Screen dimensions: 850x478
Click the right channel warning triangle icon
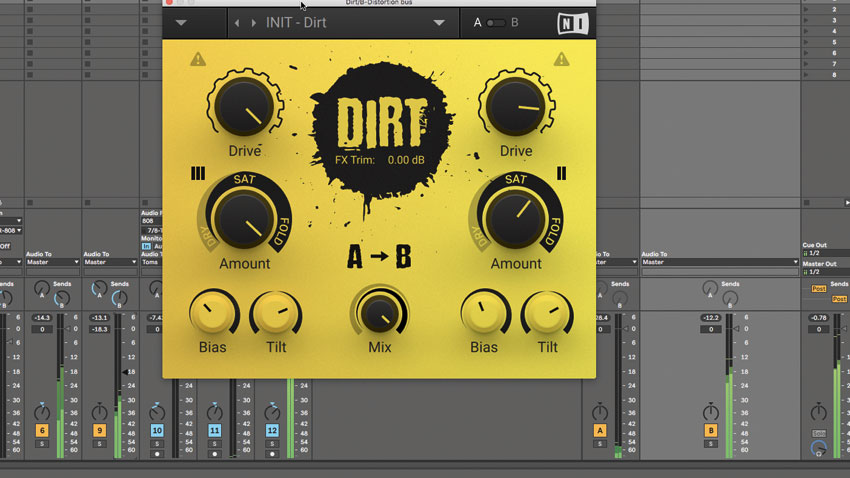coord(561,59)
